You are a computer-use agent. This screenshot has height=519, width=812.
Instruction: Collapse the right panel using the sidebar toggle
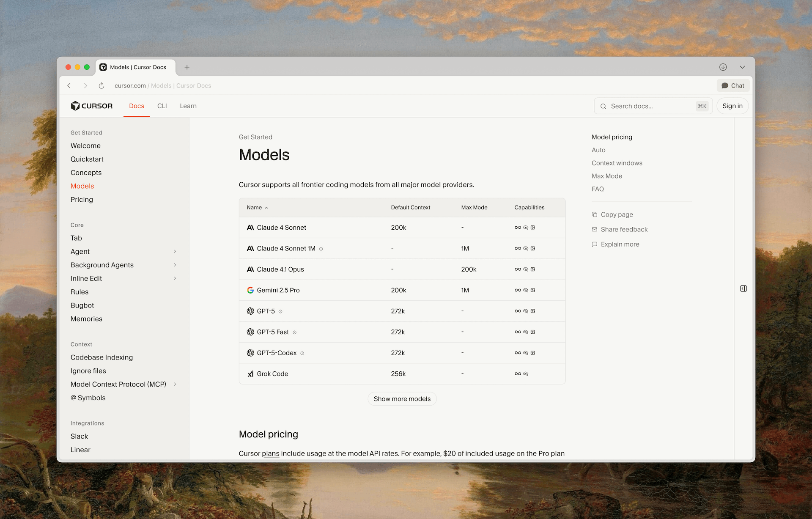pyautogui.click(x=743, y=288)
